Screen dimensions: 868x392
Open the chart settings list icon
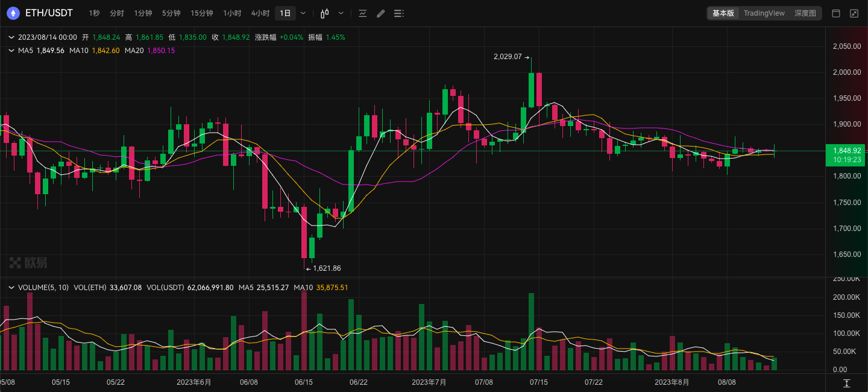click(398, 13)
